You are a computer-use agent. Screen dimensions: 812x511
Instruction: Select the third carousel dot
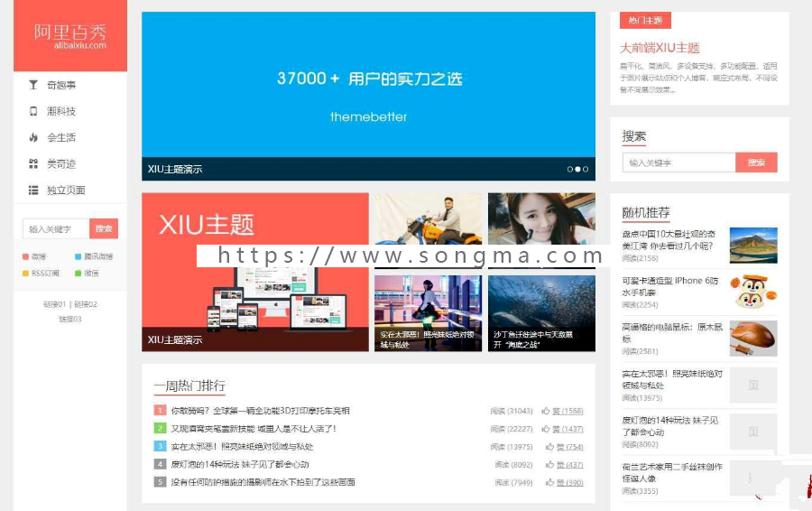[x=586, y=169]
